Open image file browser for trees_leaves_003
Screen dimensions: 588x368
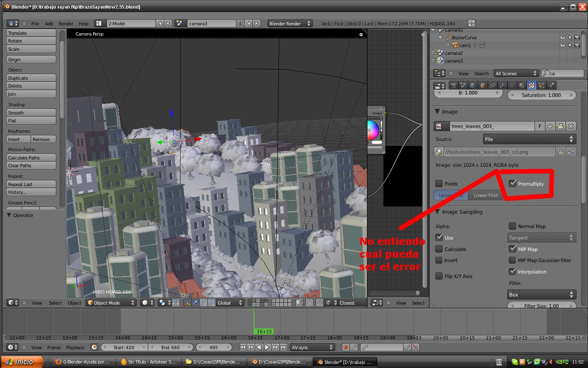click(x=560, y=126)
